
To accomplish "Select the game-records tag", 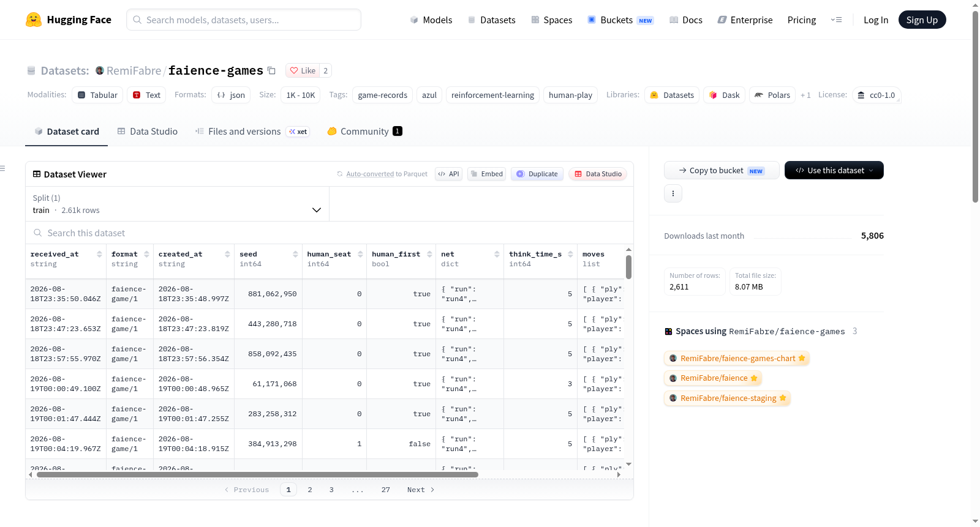I will [383, 95].
